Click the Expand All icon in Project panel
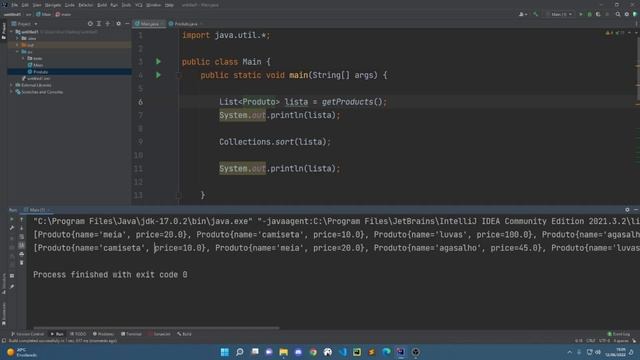 99,24
